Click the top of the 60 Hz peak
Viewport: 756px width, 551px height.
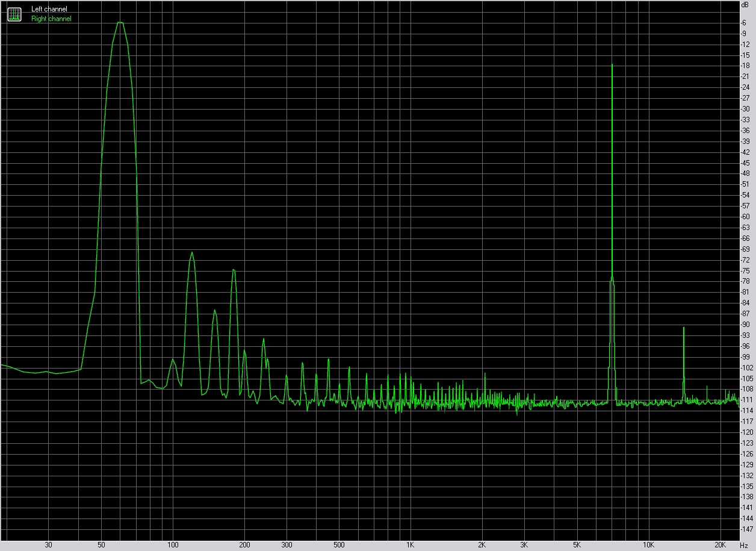click(120, 22)
